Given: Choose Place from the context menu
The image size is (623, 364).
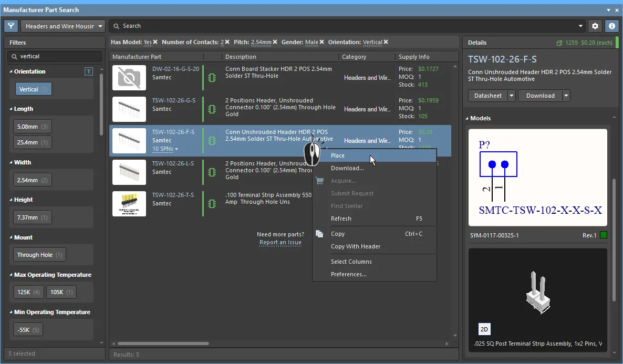Looking at the screenshot, I should [375, 155].
